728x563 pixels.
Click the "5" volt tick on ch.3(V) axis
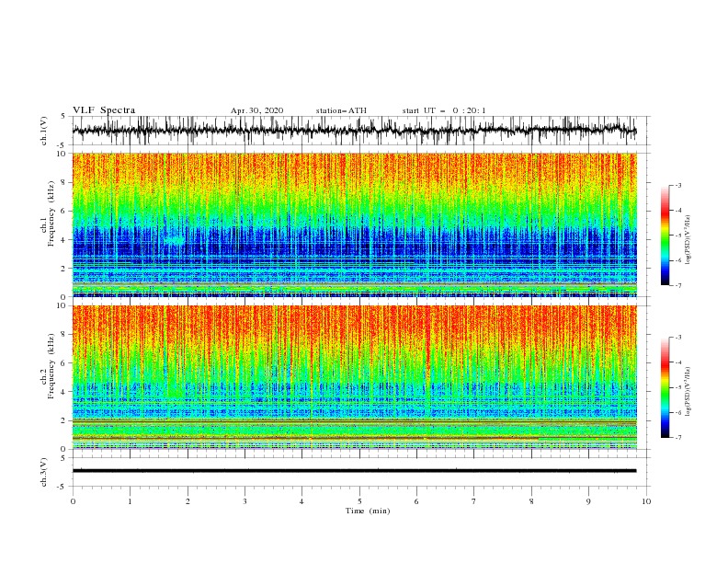[64, 458]
